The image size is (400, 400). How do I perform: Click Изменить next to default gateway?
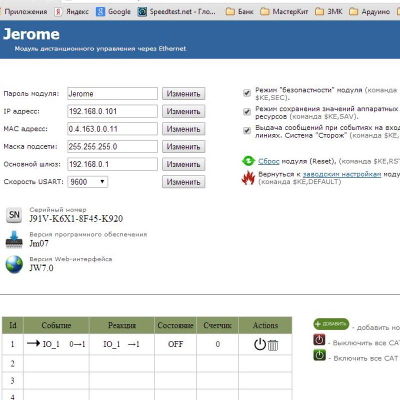(x=184, y=164)
